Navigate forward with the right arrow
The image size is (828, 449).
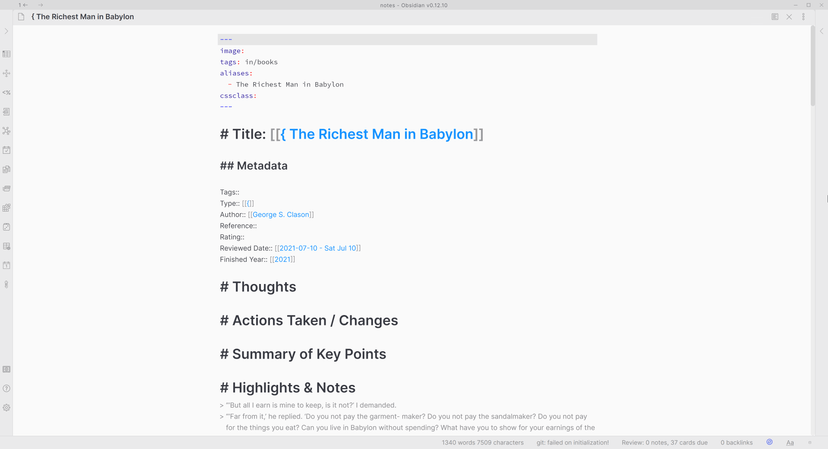point(41,5)
